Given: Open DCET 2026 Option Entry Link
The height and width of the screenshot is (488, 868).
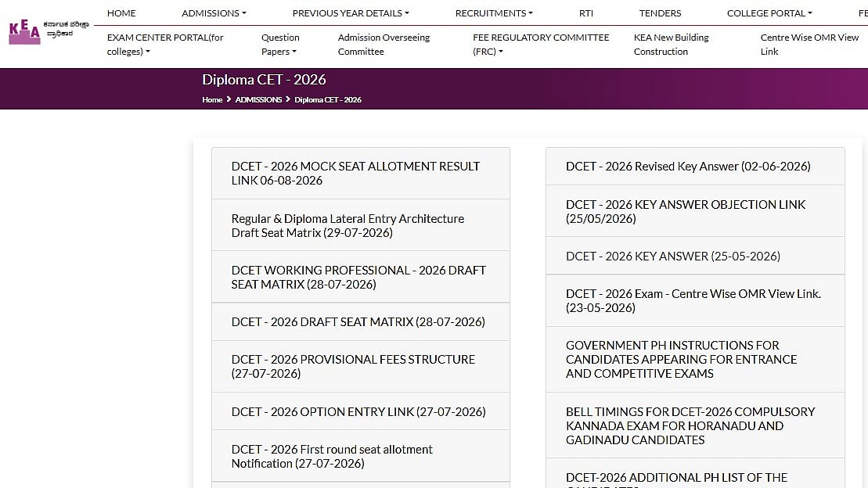Looking at the screenshot, I should click(x=360, y=411).
